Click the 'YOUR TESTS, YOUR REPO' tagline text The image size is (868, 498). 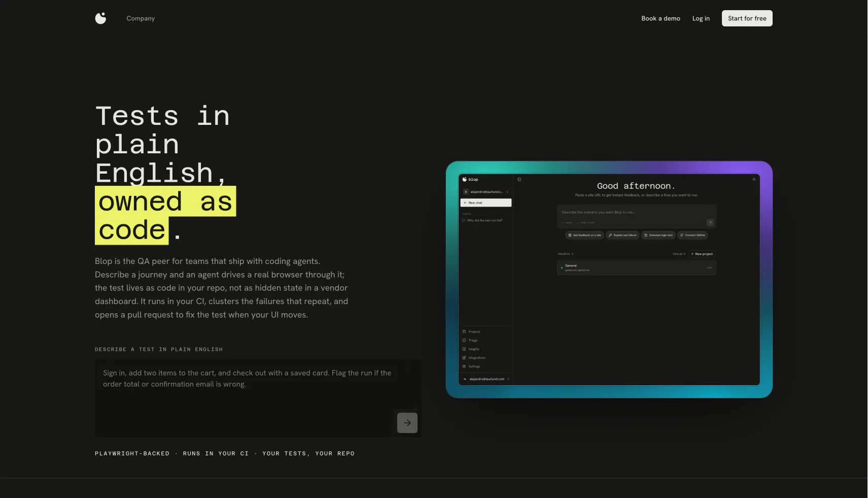tap(308, 453)
